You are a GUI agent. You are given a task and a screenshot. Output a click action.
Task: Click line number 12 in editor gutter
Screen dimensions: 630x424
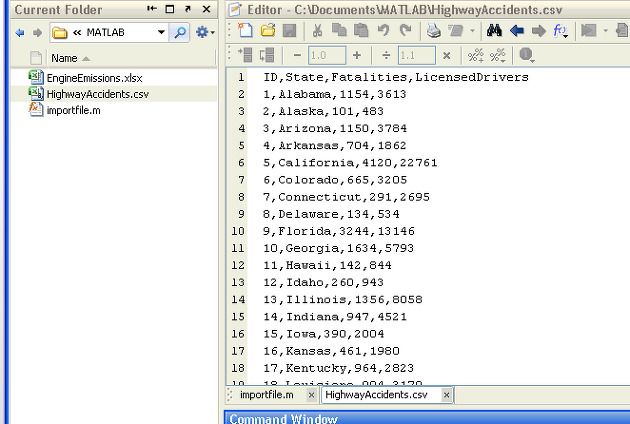pos(238,266)
